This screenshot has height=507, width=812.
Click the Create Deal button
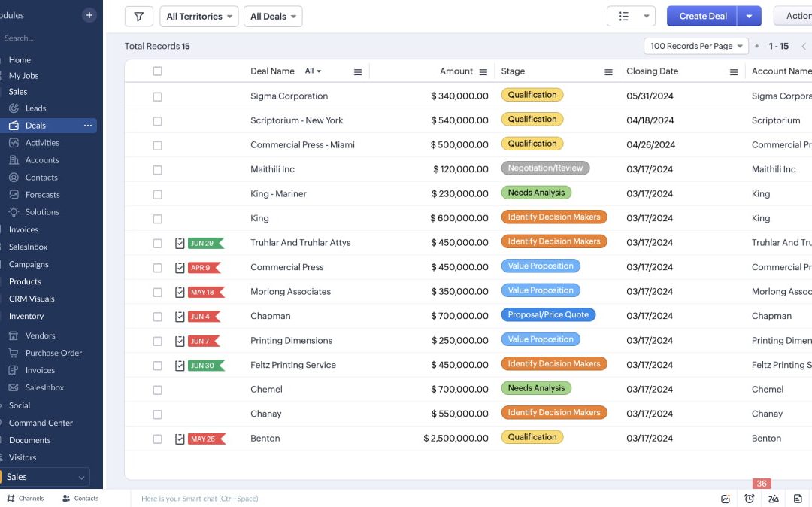[x=702, y=16]
